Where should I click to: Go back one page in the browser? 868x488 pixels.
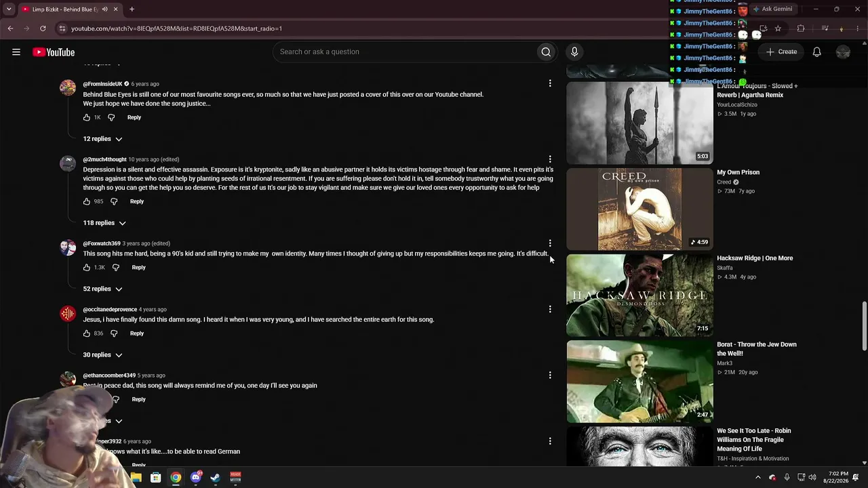click(x=10, y=28)
